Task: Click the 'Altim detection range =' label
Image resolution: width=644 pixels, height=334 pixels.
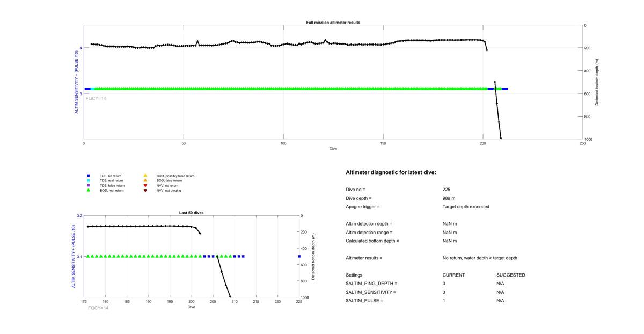Action: point(369,233)
